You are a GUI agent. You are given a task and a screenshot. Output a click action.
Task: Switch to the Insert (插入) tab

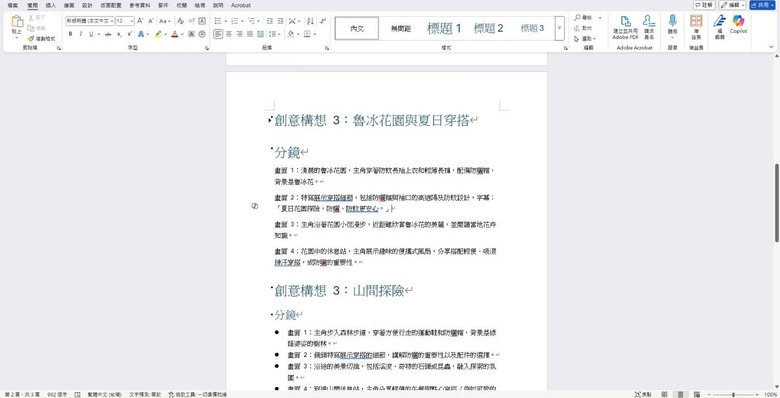coord(51,5)
